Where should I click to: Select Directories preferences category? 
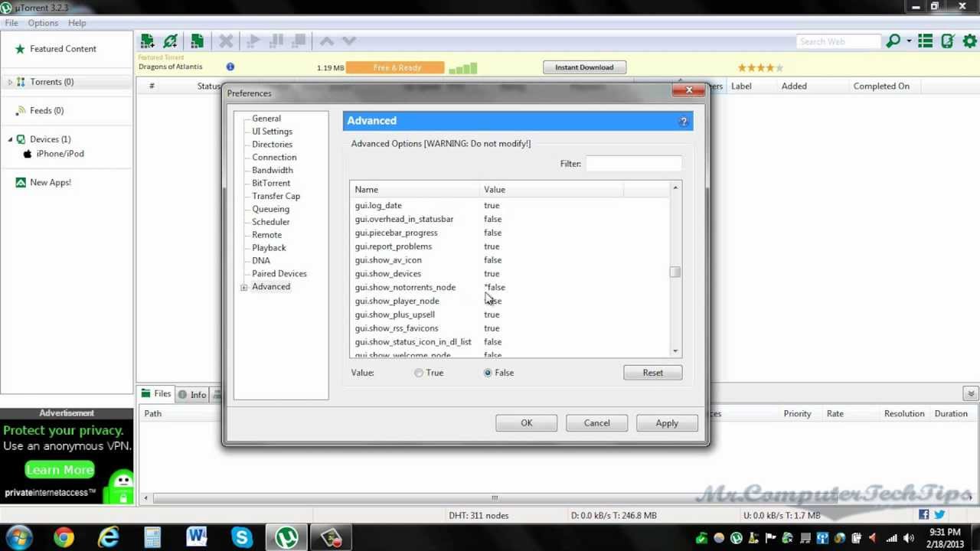tap(272, 145)
